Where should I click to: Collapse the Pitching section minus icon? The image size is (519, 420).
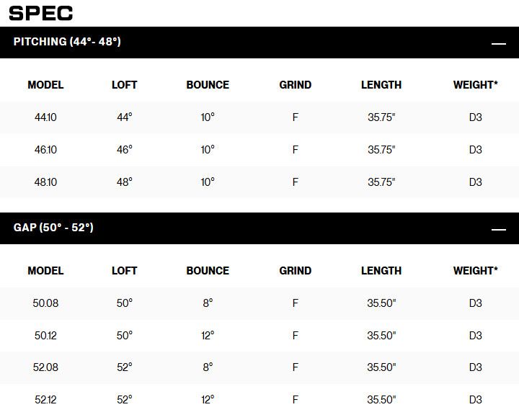[498, 43]
